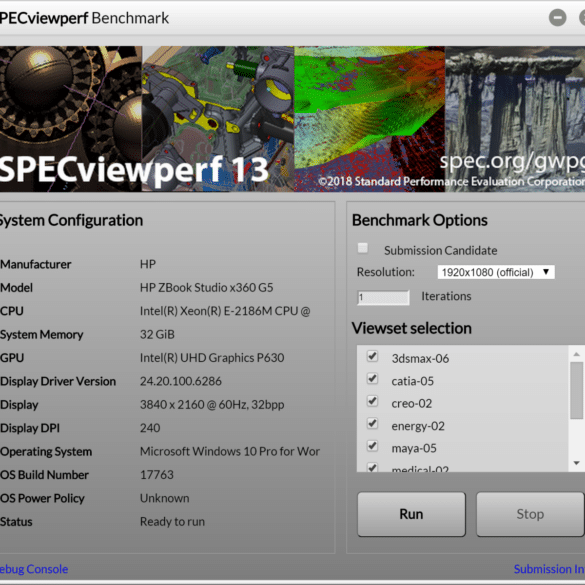Screen dimensions: 585x585
Task: Select the OS Power Policy 'Unknown' value
Action: [165, 498]
